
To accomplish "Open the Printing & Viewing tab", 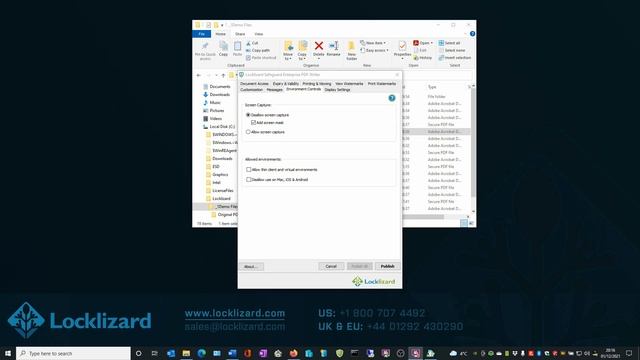I will [x=317, y=84].
